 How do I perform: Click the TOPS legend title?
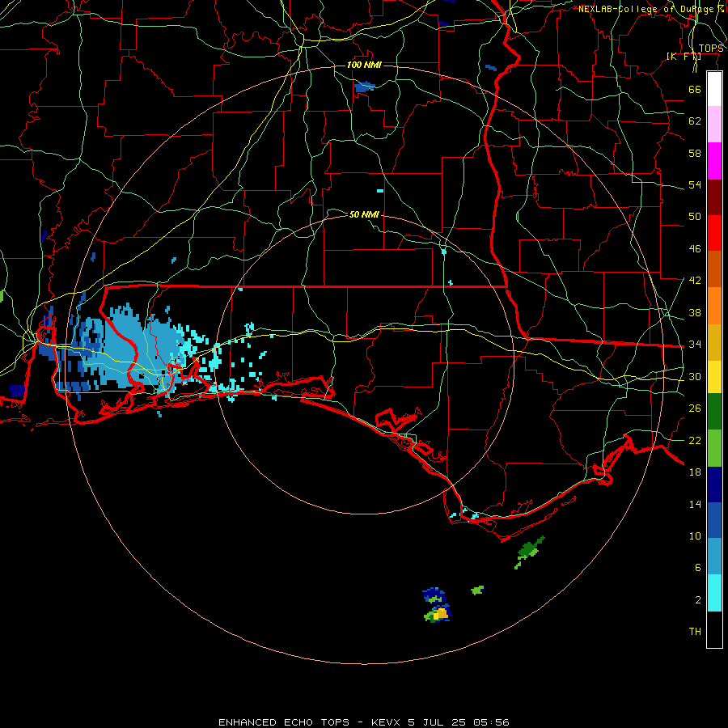(711, 49)
